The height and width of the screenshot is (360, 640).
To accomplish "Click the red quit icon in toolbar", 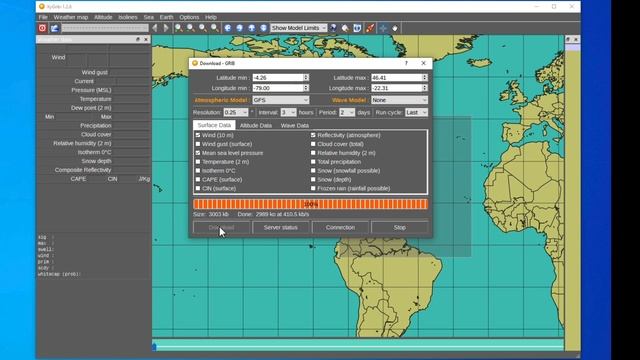I will coord(42,28).
